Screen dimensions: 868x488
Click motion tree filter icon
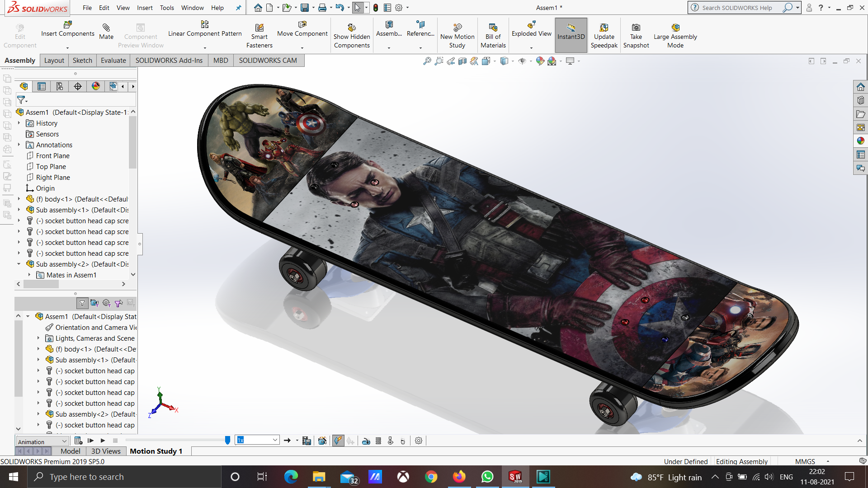(x=82, y=303)
